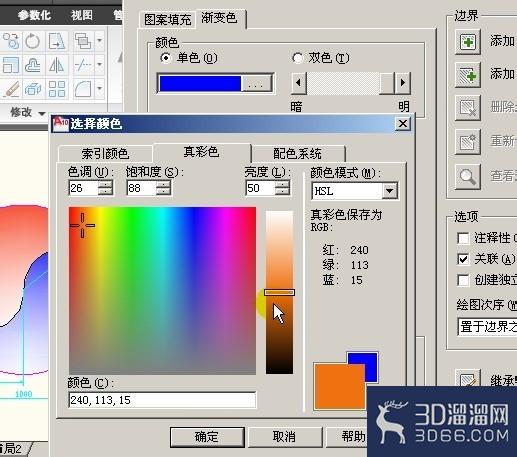517x457 pixels.
Task: Choose the Two color radio button
Action: coord(297,58)
